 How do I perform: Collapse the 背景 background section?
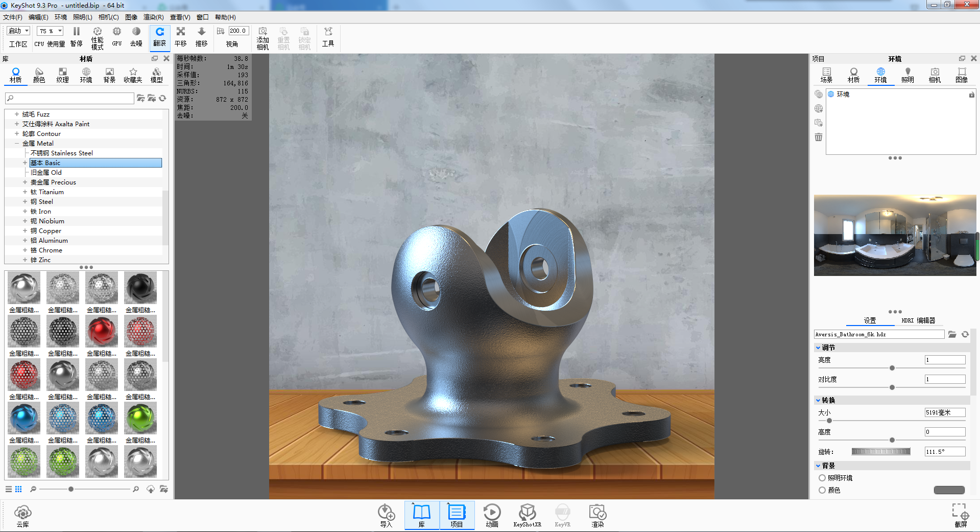click(818, 466)
